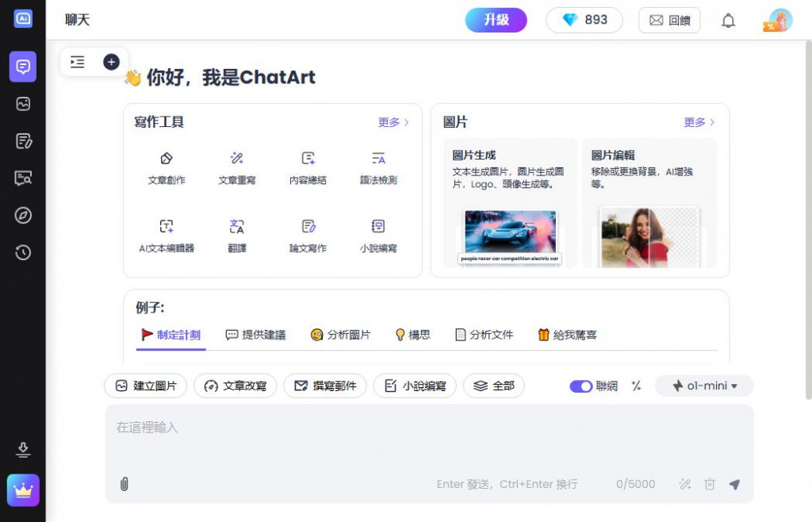Open the notification bell
The image size is (812, 522).
click(x=728, y=21)
